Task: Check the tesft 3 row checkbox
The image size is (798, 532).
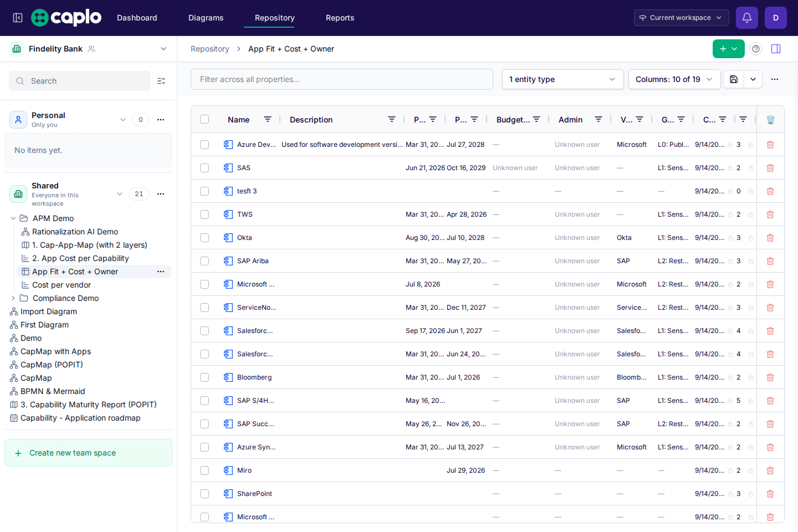Action: (x=204, y=191)
